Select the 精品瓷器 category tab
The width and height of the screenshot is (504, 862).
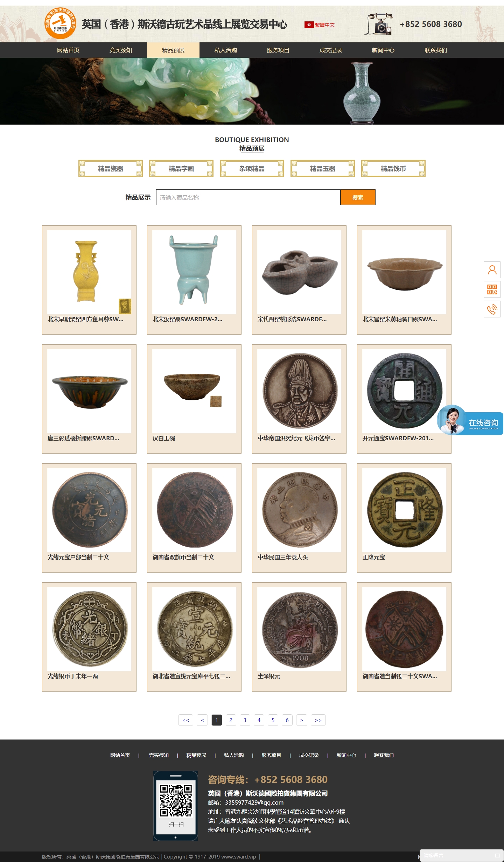(x=111, y=169)
